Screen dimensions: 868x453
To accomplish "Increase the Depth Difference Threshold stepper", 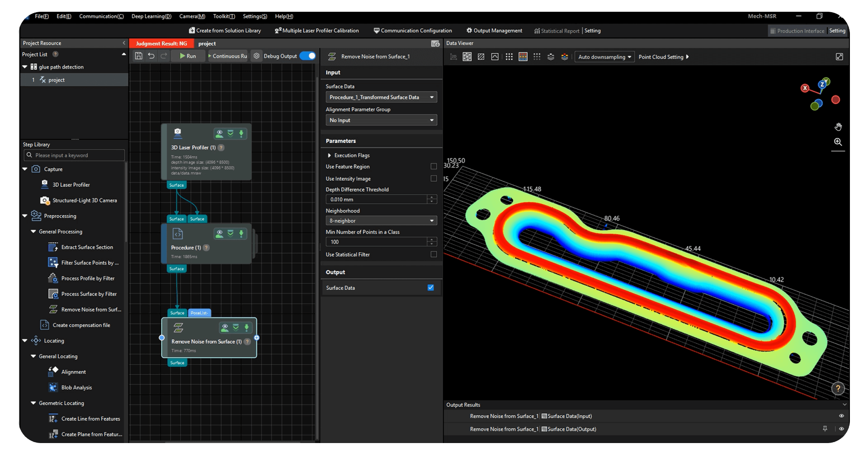I will click(432, 197).
